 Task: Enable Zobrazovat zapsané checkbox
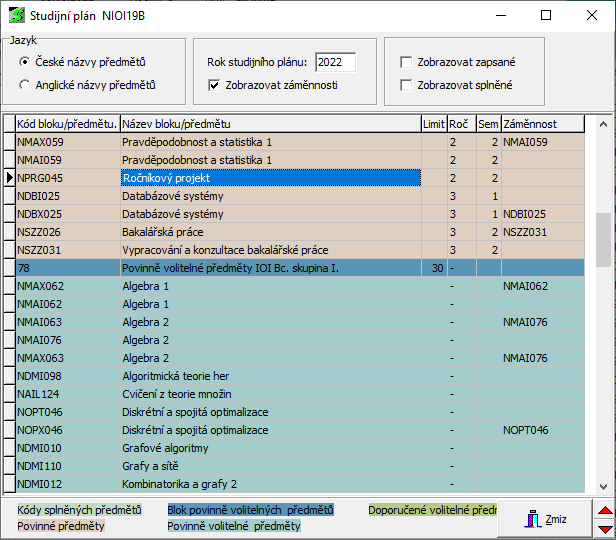click(x=405, y=62)
